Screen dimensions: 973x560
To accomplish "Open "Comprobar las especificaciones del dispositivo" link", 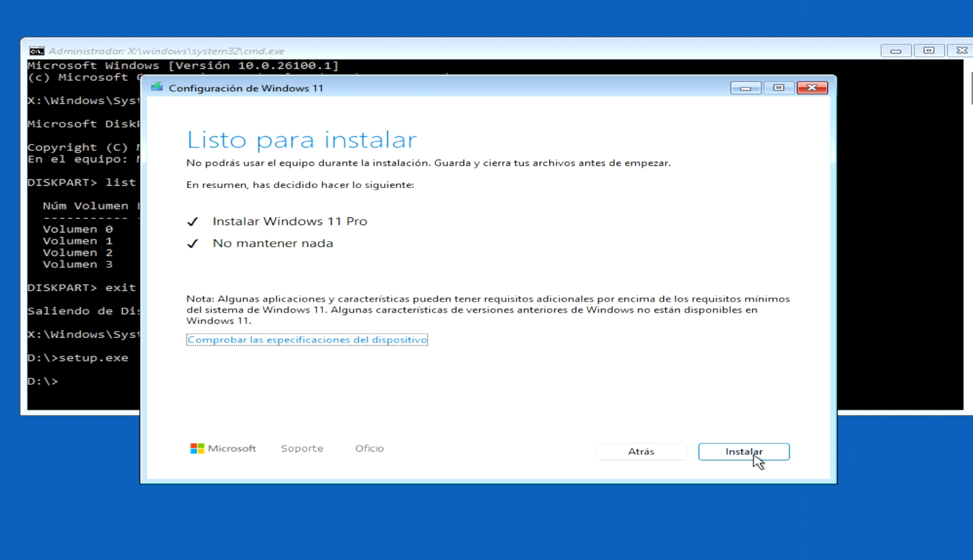I will (x=307, y=340).
